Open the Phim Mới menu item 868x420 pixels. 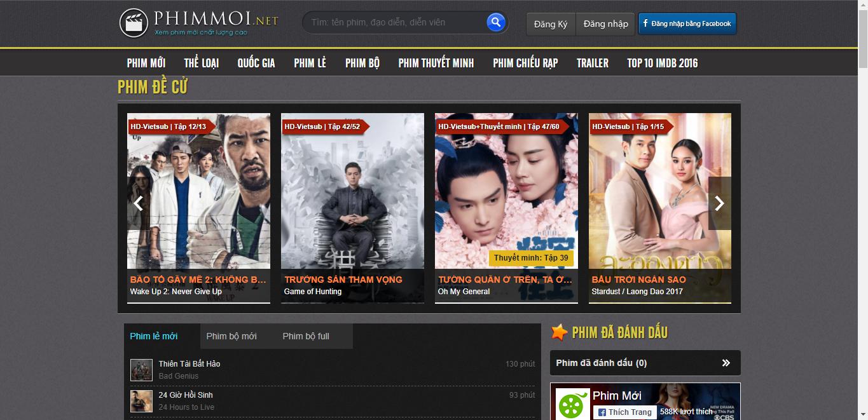click(146, 63)
